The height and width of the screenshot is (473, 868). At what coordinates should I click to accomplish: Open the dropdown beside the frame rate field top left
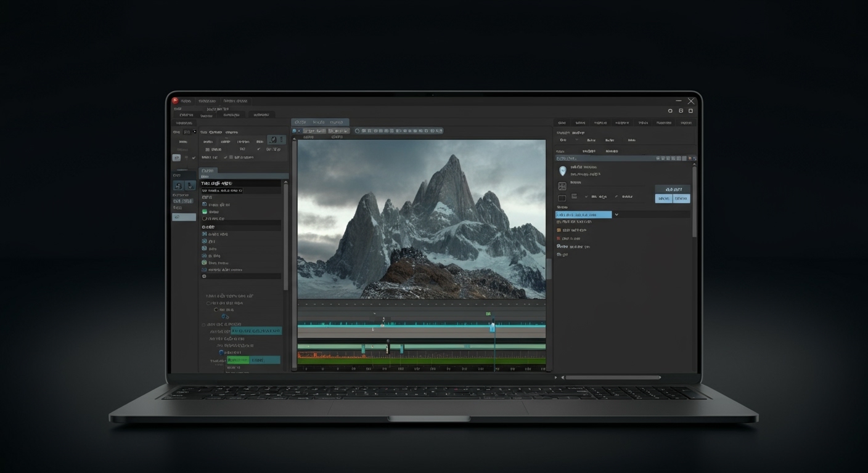(x=194, y=131)
